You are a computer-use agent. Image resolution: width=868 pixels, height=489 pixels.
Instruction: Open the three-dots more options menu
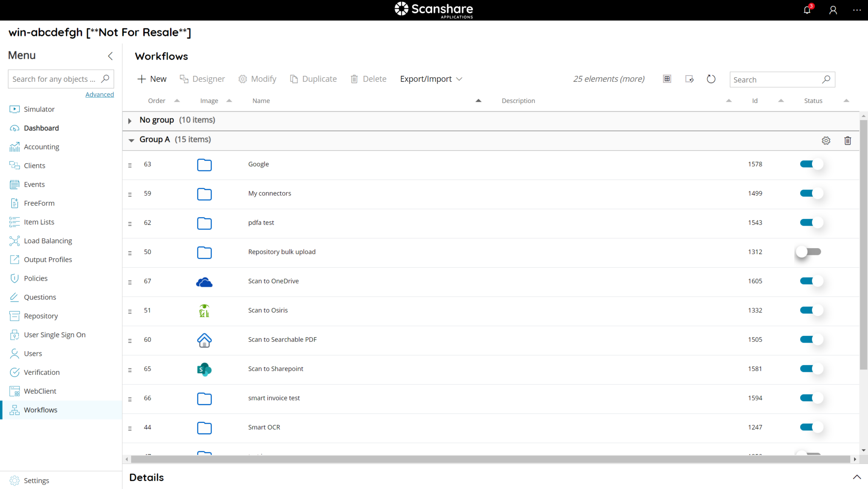(857, 10)
